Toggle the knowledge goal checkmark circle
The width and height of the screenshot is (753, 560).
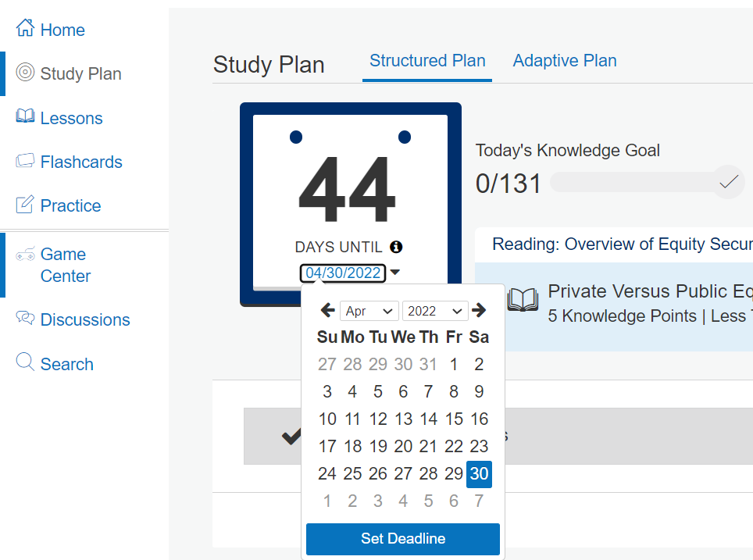(x=729, y=182)
